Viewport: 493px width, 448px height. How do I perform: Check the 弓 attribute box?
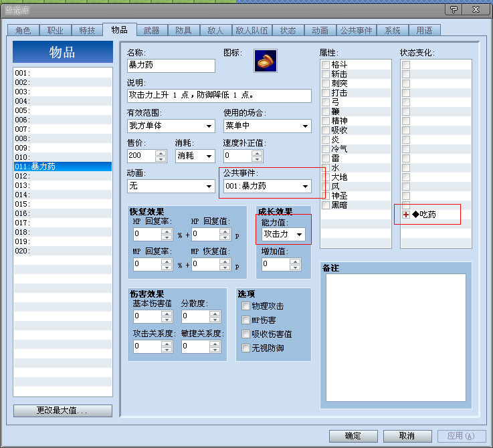tap(325, 102)
